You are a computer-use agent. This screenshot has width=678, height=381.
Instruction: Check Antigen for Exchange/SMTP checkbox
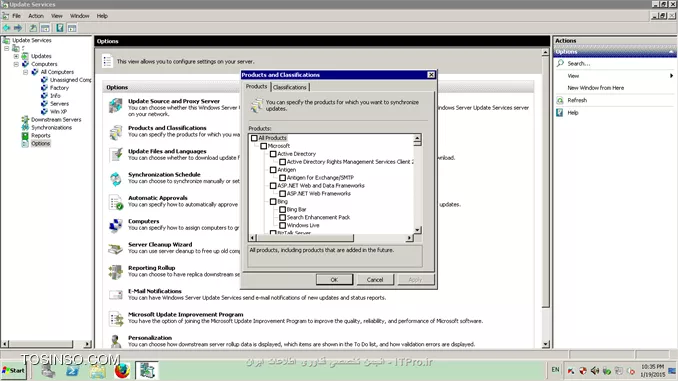pos(283,178)
